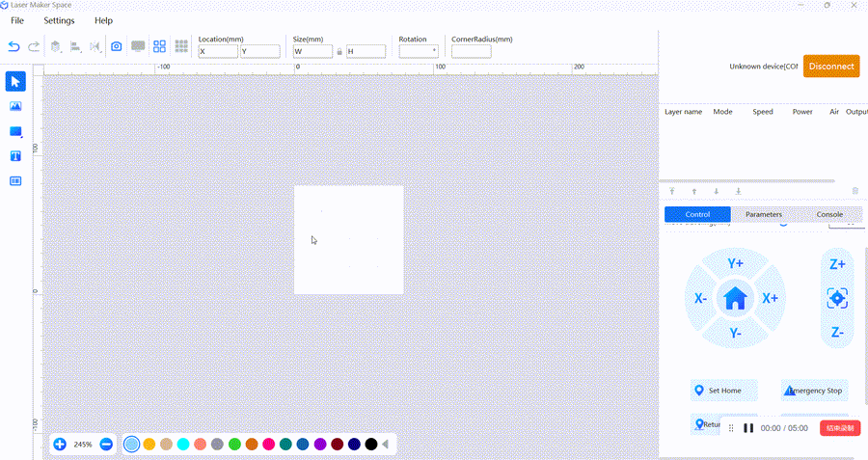Click the Size W input field
The height and width of the screenshot is (460, 868).
pos(312,51)
